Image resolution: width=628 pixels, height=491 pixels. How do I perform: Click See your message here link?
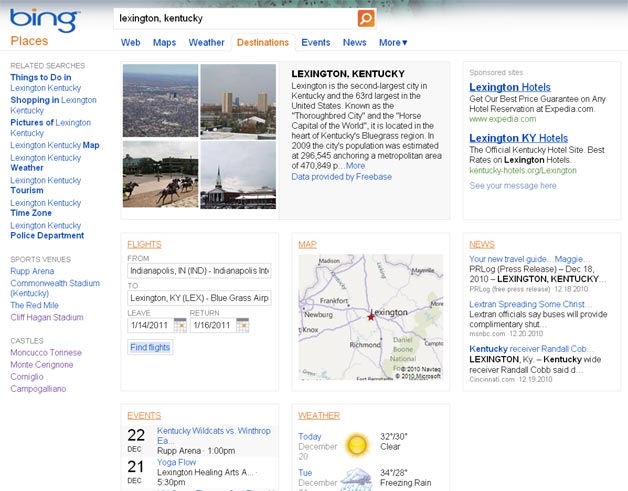(x=513, y=185)
